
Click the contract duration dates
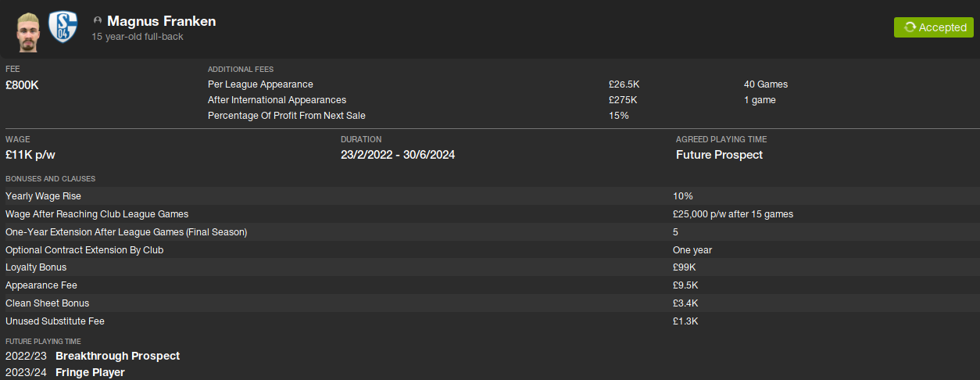398,155
